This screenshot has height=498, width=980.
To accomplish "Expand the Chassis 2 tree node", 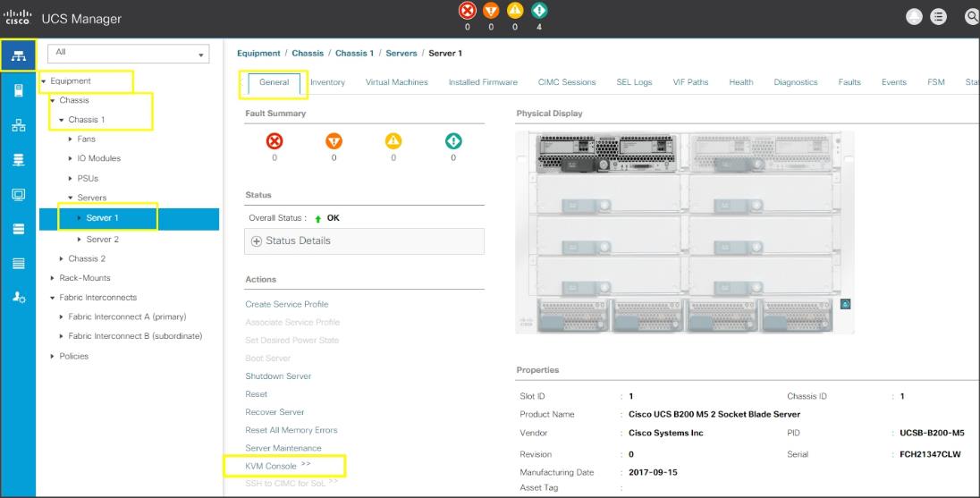I will click(61, 258).
